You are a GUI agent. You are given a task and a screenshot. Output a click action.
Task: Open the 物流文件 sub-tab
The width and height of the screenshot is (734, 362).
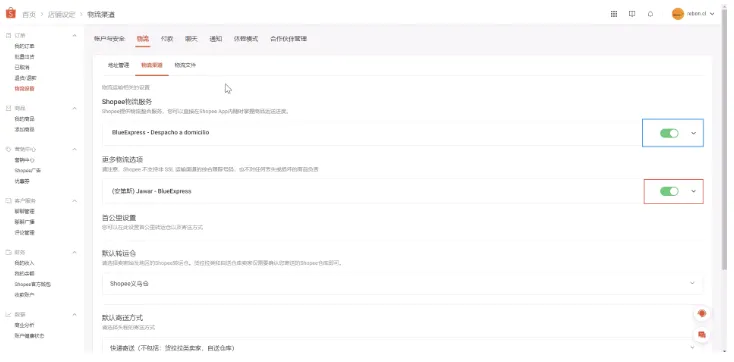coord(185,66)
